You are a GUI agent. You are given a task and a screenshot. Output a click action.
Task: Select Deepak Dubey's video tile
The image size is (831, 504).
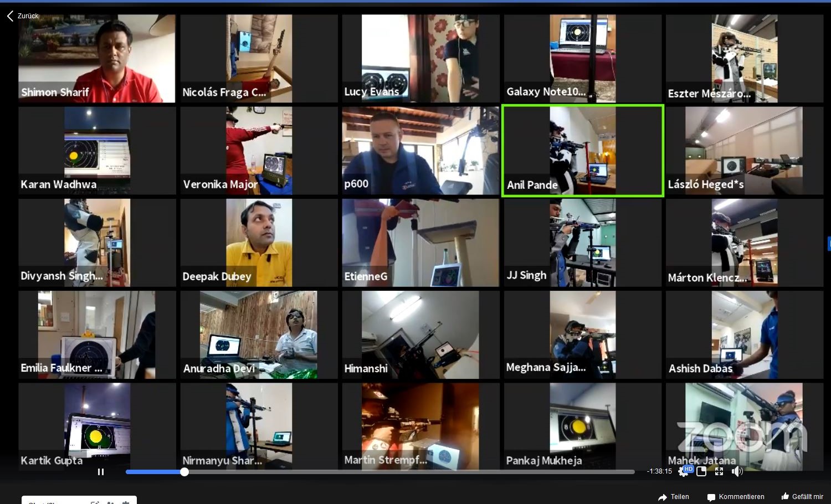click(x=259, y=242)
